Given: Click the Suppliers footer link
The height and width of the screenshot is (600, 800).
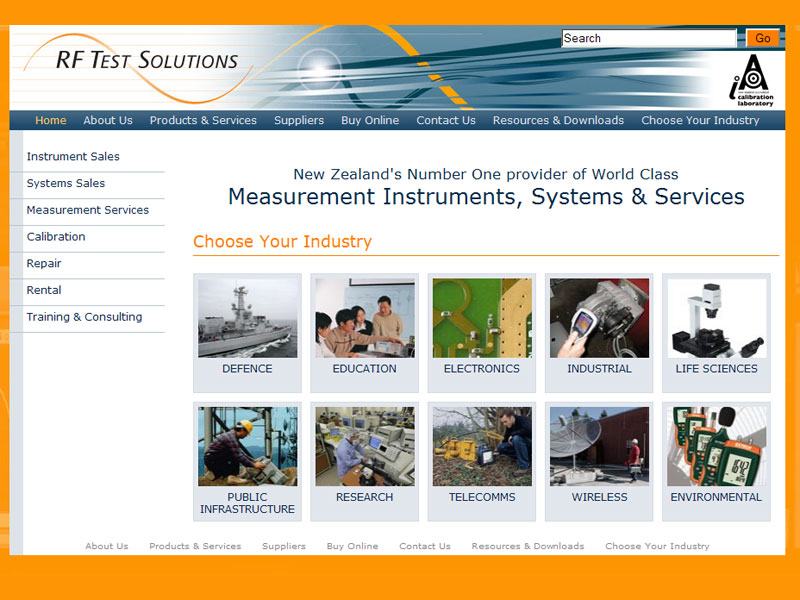Looking at the screenshot, I should pos(284,546).
